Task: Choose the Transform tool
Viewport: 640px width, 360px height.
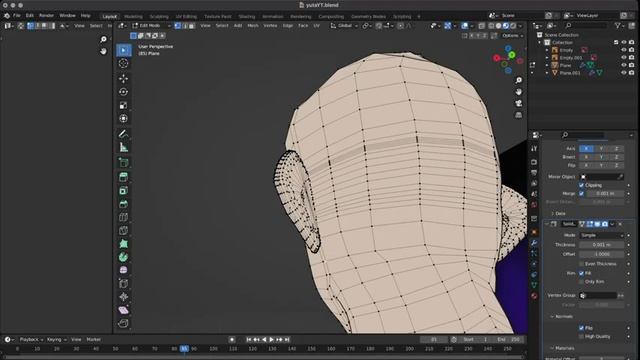Action: pos(123,118)
